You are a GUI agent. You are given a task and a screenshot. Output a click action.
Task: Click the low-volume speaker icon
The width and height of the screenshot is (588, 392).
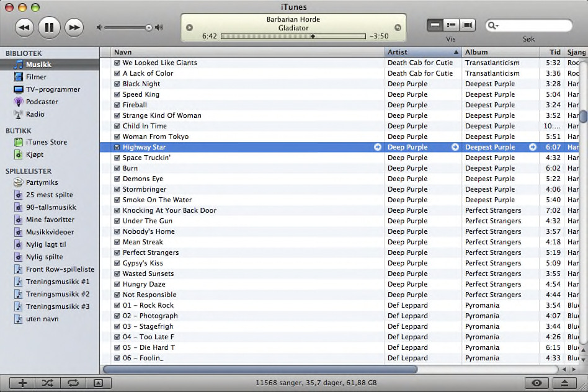click(99, 27)
